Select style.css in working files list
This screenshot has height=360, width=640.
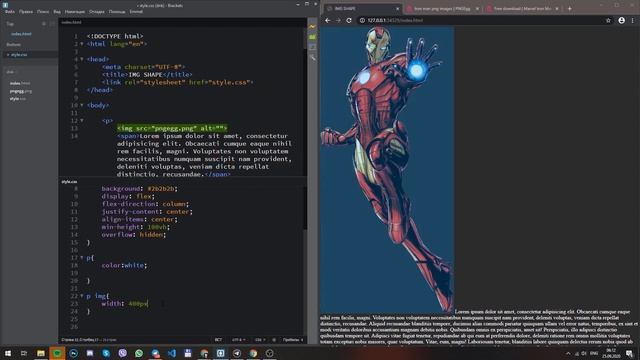click(19, 55)
